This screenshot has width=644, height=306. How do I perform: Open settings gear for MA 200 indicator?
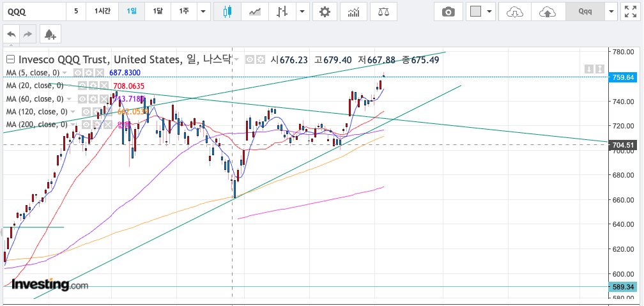pos(97,125)
